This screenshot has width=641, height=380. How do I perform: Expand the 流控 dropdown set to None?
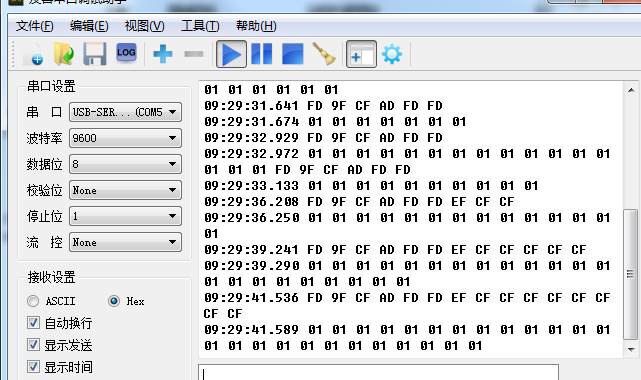pyautogui.click(x=126, y=242)
